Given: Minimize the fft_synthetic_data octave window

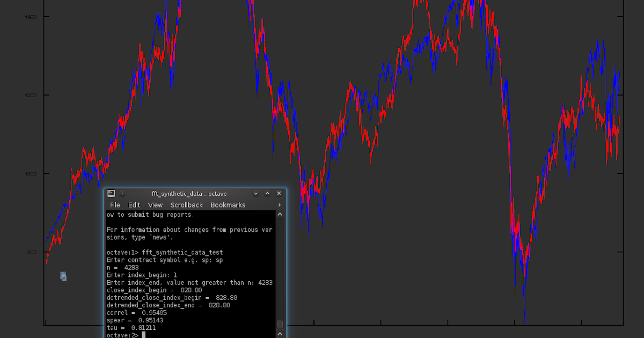Looking at the screenshot, I should (256, 194).
